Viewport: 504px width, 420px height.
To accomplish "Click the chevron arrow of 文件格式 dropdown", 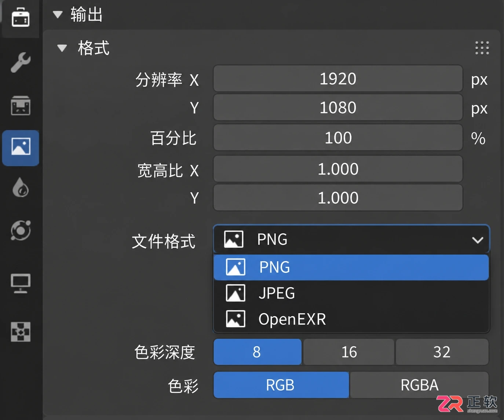I will [477, 240].
